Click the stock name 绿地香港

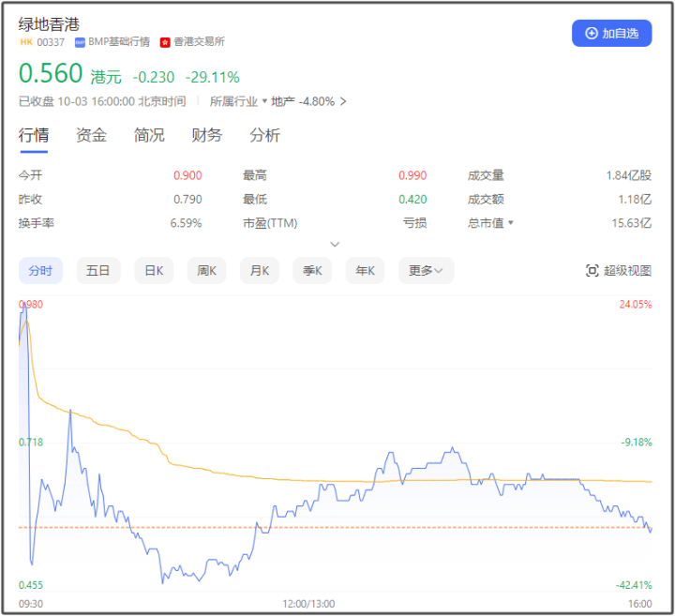[x=49, y=24]
